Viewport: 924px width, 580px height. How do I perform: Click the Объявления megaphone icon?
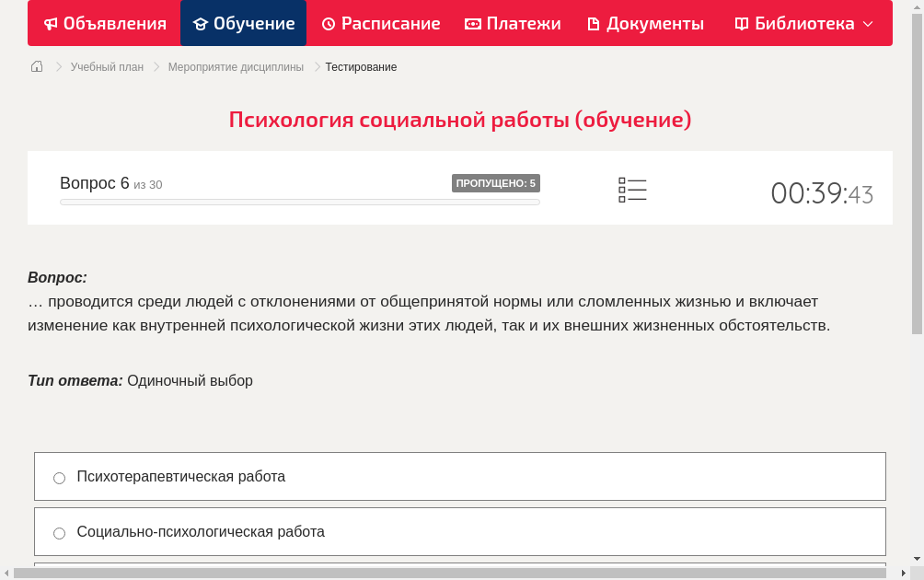pyautogui.click(x=51, y=23)
